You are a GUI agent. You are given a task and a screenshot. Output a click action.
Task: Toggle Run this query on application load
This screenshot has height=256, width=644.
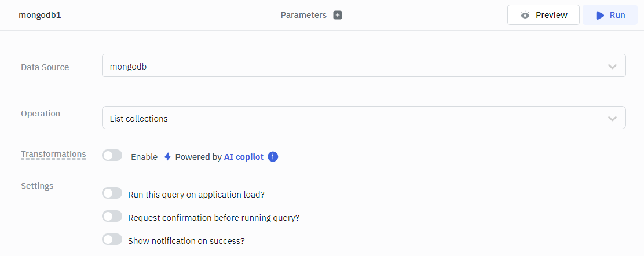[112, 193]
